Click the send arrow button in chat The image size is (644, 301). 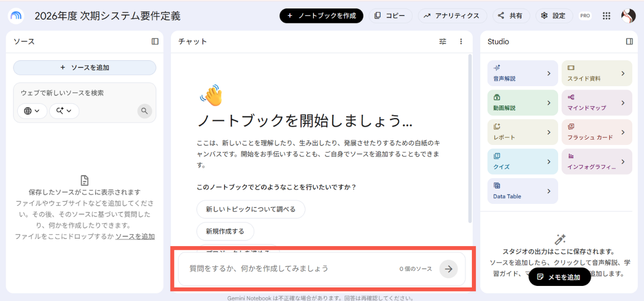448,269
